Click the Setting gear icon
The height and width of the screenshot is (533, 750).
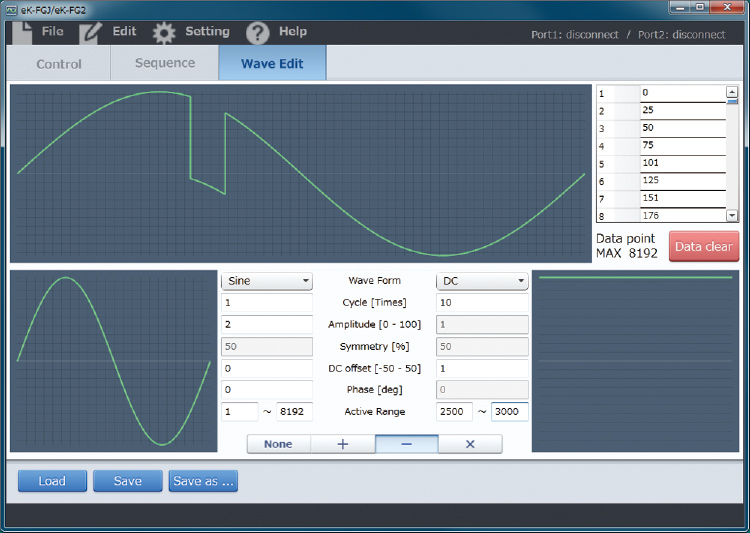(164, 32)
